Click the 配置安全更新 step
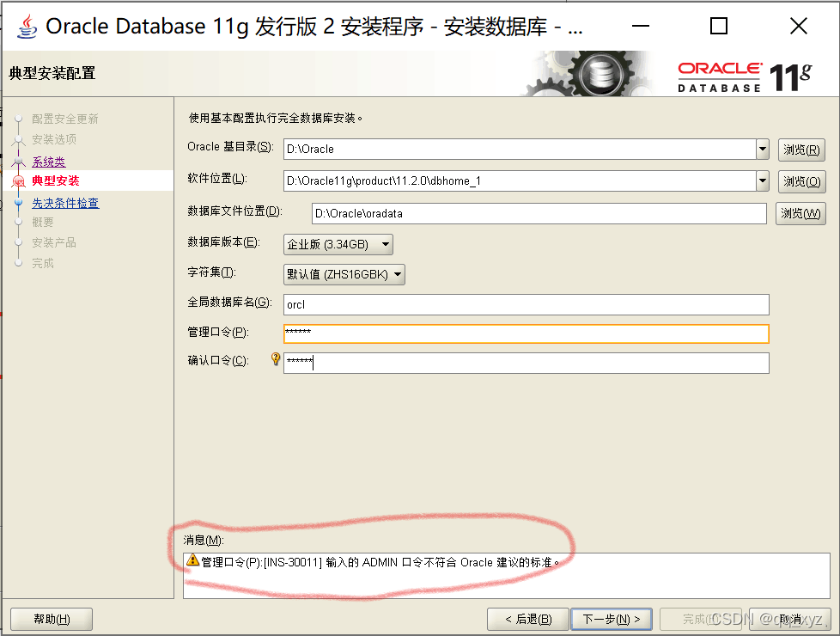840x636 pixels. (64, 119)
